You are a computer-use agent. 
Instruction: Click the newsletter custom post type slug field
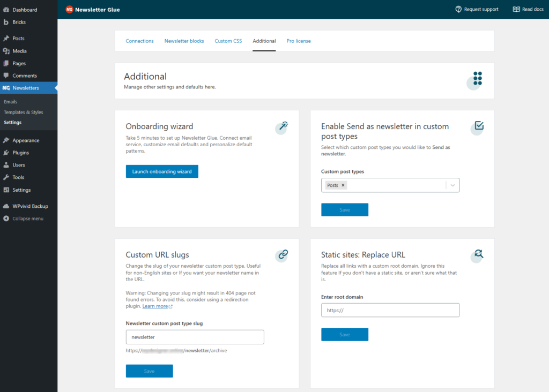tap(195, 337)
